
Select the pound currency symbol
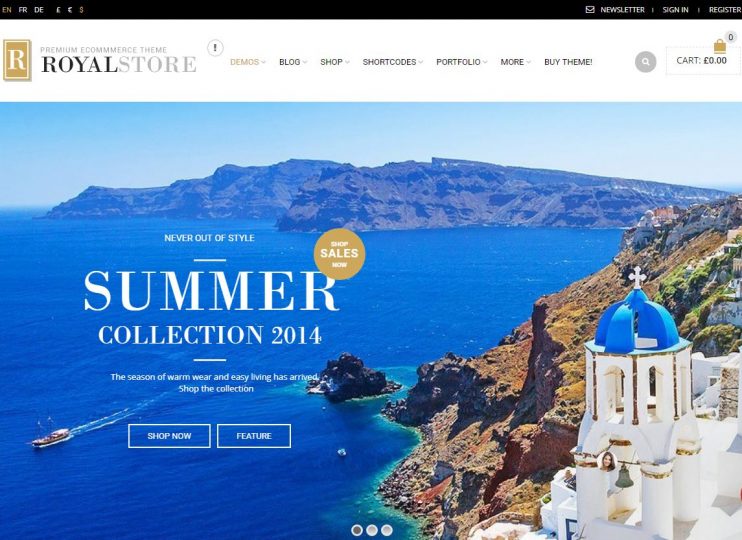click(x=58, y=9)
